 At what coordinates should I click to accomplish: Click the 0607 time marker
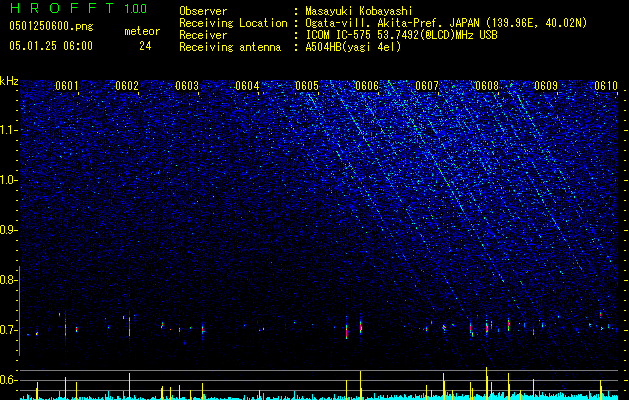(x=427, y=86)
